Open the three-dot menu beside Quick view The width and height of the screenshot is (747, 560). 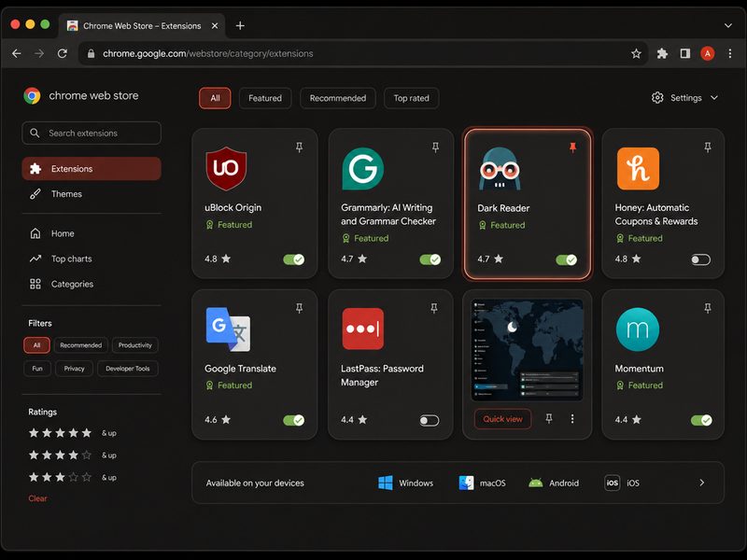click(572, 418)
